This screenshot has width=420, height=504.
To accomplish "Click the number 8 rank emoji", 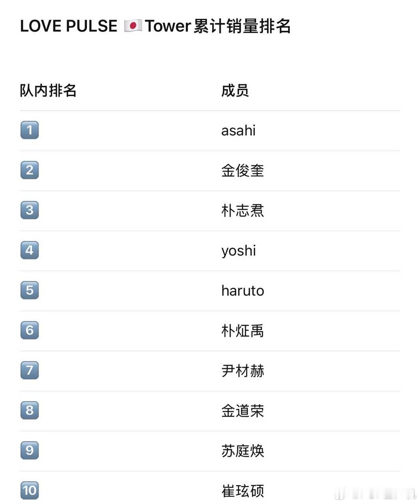I will click(30, 410).
